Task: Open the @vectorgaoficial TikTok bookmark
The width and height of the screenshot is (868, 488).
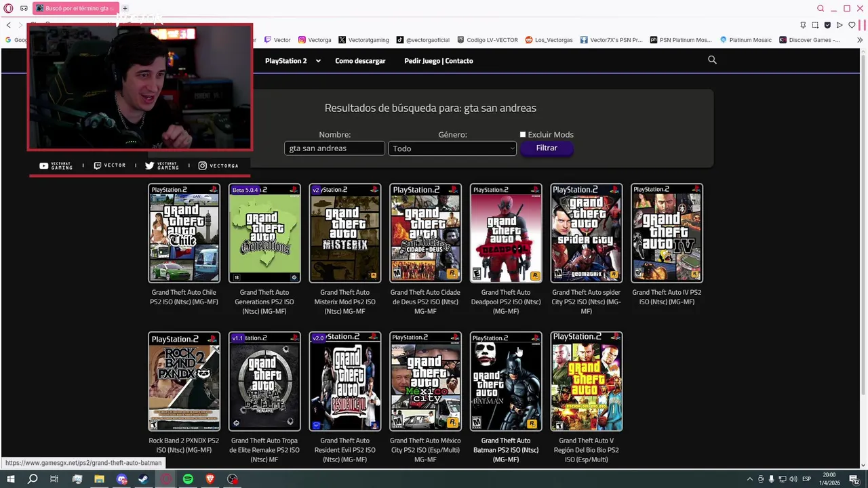Action: (x=423, y=40)
